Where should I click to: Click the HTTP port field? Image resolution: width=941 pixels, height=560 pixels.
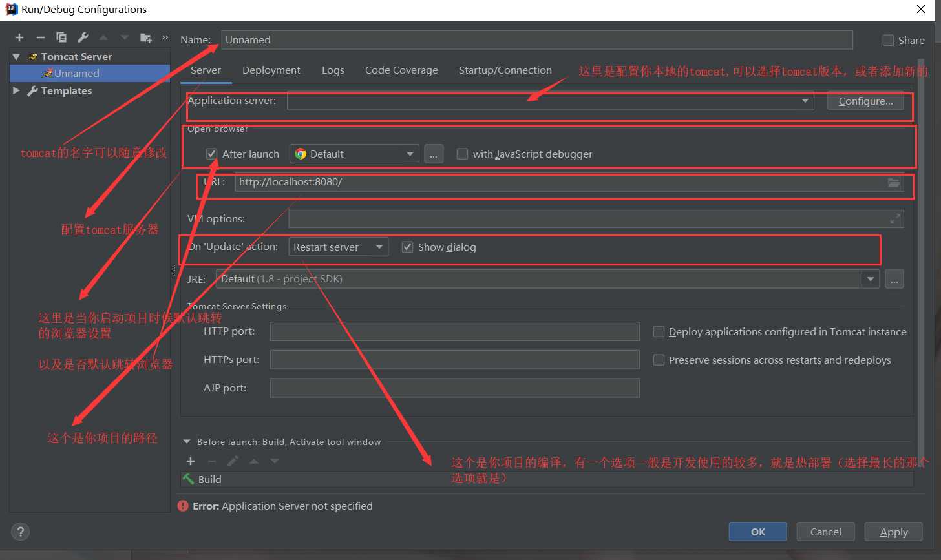click(455, 331)
